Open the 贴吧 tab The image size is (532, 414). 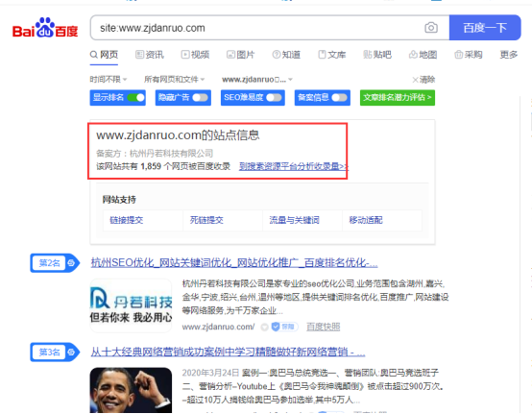tap(377, 55)
